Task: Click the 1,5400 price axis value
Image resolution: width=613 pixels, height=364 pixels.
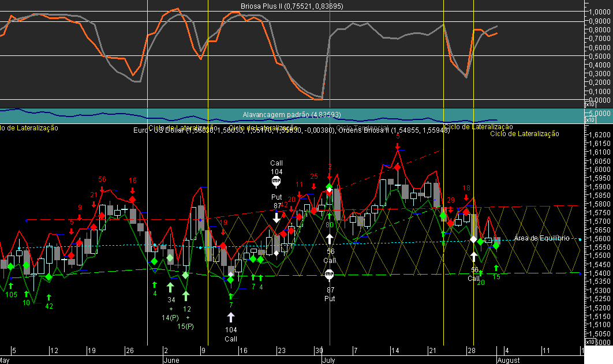Action: point(600,273)
